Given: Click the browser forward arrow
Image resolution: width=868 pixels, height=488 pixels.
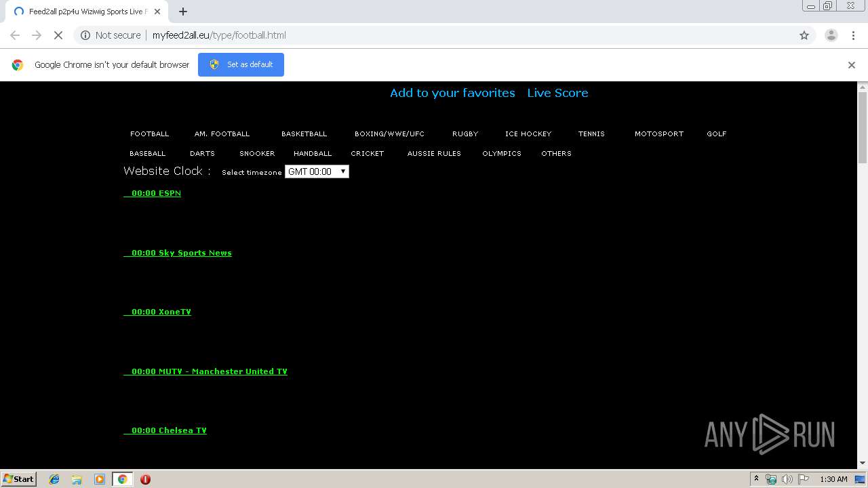Looking at the screenshot, I should pos(37,35).
